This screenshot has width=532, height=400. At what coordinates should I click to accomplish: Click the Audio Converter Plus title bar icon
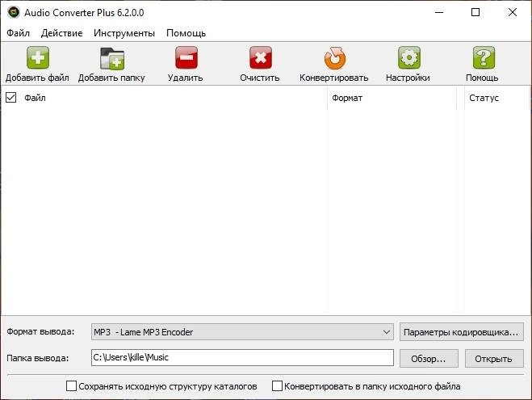(14, 12)
